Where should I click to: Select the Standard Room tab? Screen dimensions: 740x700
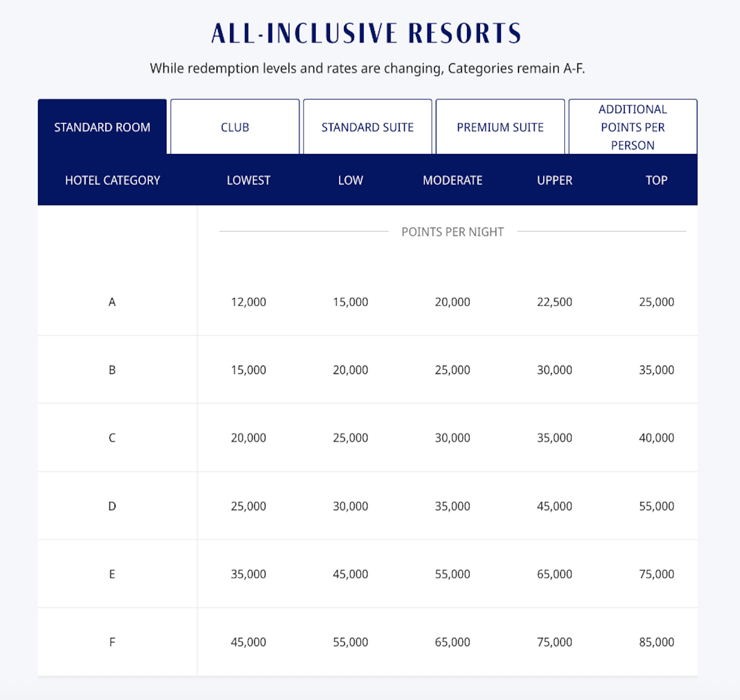102,127
